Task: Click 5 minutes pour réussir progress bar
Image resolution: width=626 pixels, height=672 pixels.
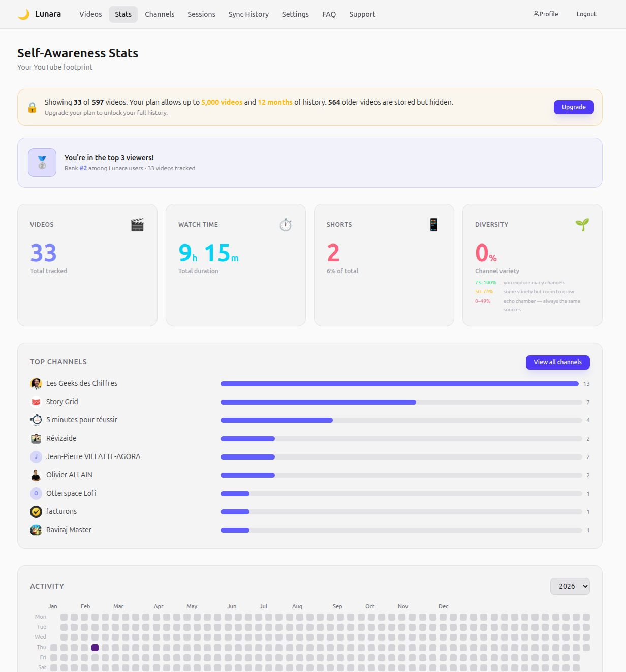Action: click(401, 420)
